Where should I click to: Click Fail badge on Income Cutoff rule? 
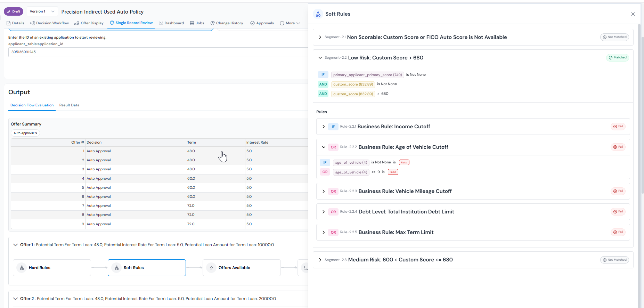pos(618,127)
